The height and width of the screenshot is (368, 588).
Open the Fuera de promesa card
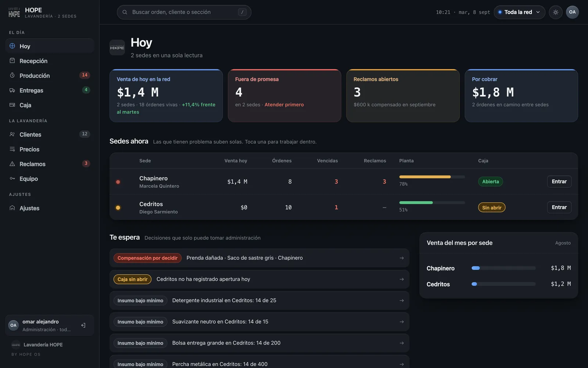click(284, 96)
